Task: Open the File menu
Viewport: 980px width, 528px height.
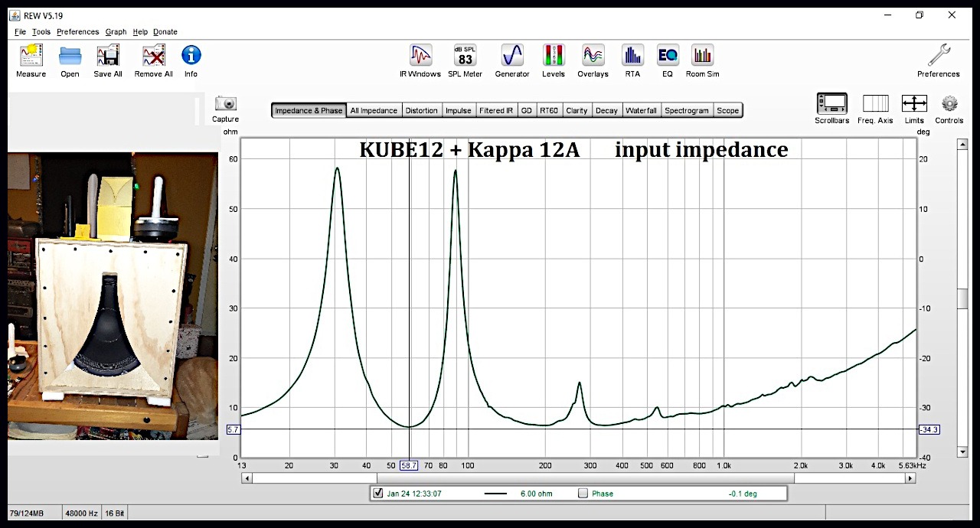Action: click(x=20, y=32)
